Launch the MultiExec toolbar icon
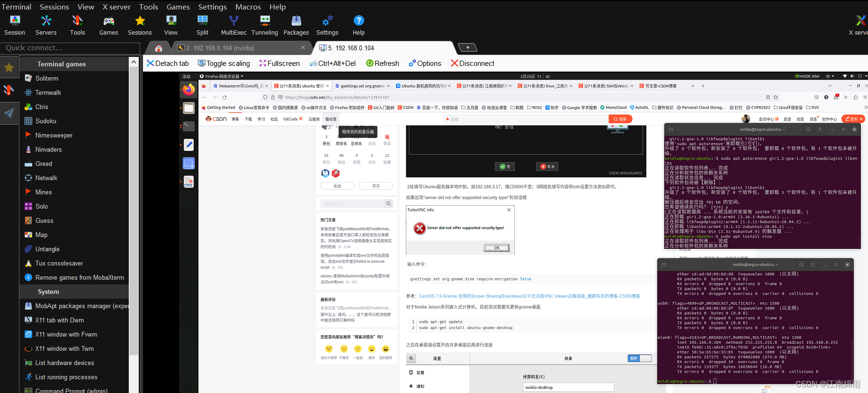This screenshot has height=393, width=868. 233,25
